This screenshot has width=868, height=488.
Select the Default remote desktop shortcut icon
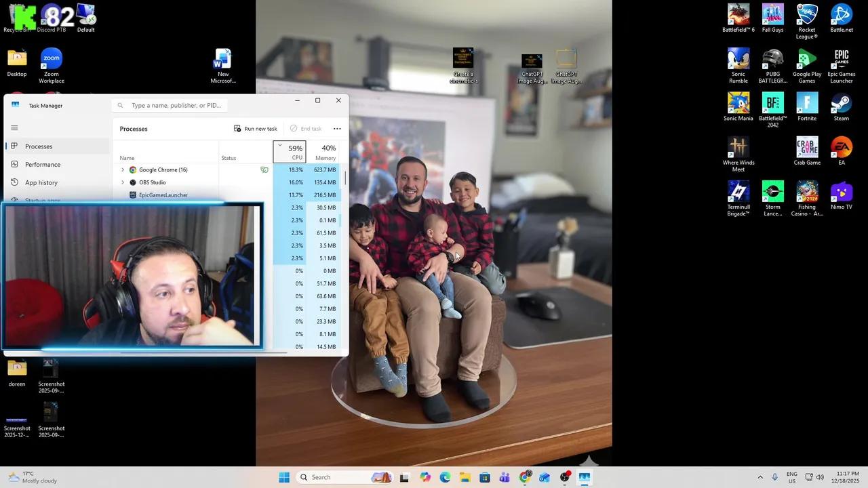pos(86,18)
